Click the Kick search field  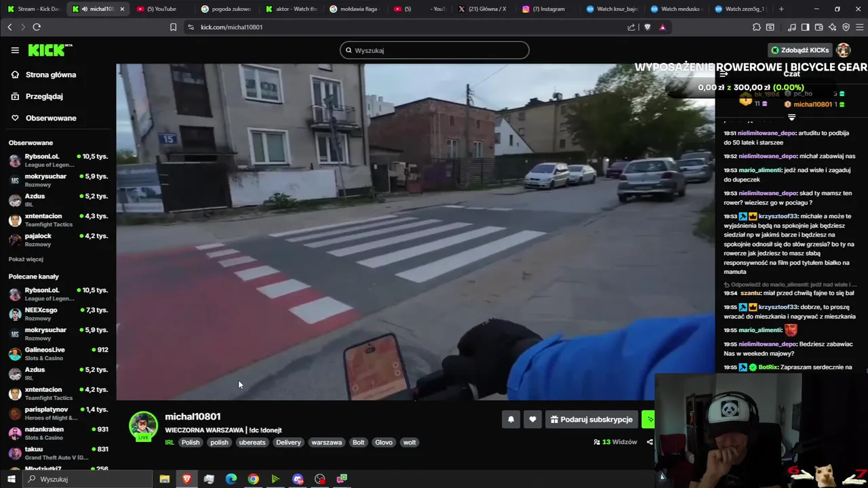point(435,50)
